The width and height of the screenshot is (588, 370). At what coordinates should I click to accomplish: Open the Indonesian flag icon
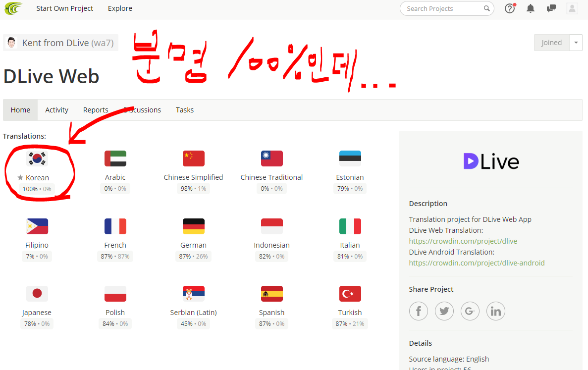[272, 226]
